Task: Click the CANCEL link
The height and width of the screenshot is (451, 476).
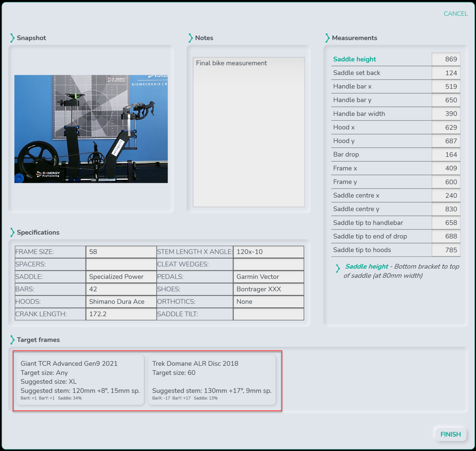Action: click(x=456, y=14)
